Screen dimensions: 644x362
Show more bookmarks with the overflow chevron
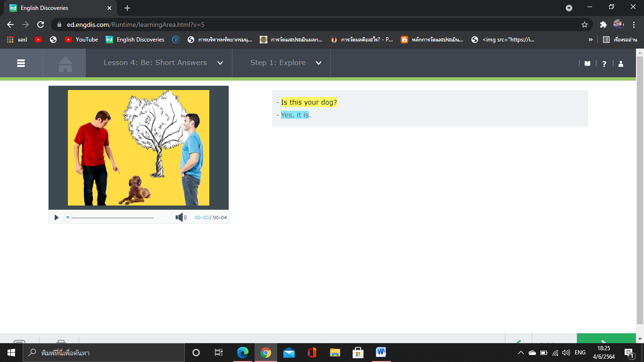[x=590, y=40]
